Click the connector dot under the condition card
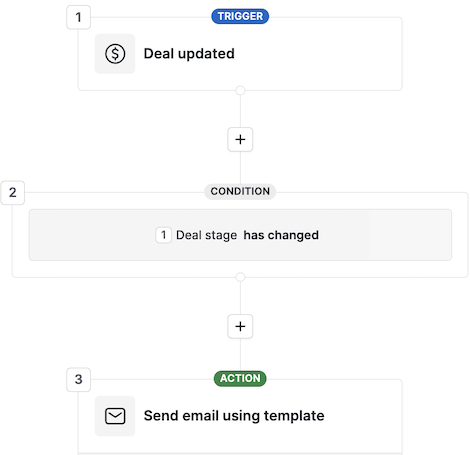This screenshot has width=470, height=455. (x=240, y=277)
